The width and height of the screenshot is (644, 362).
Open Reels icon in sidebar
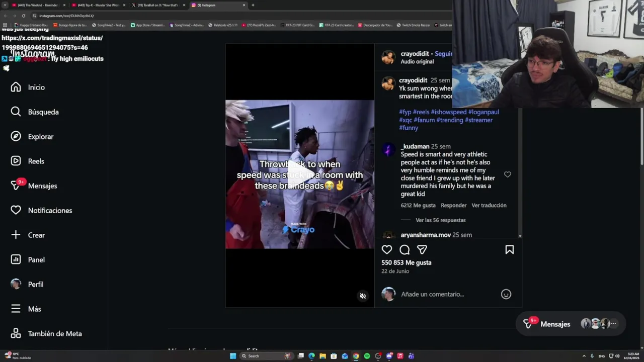[16, 161]
